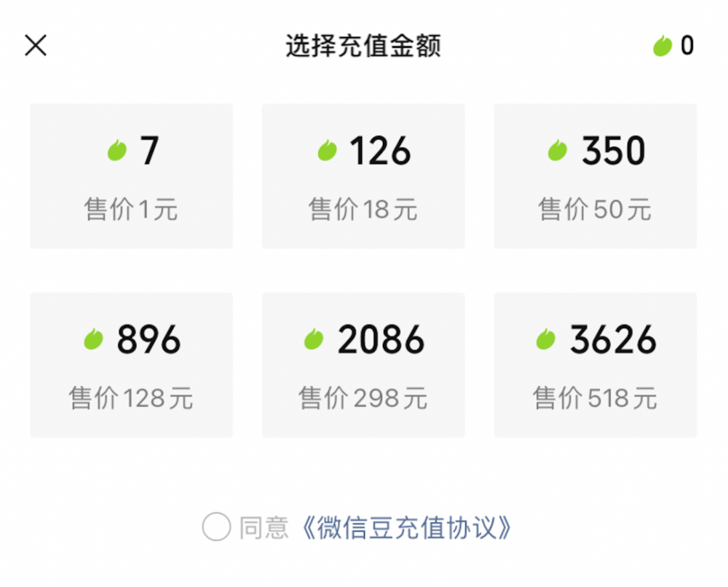The width and height of the screenshot is (728, 587).
Task: Tap the bean balance icon at top right
Action: pyautogui.click(x=662, y=46)
